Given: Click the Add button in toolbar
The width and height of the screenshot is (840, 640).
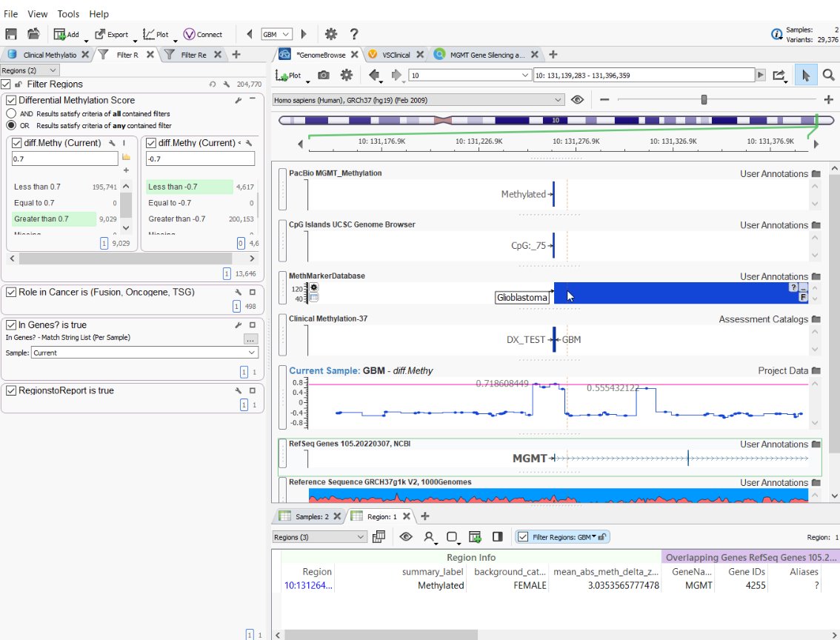Looking at the screenshot, I should point(67,34).
